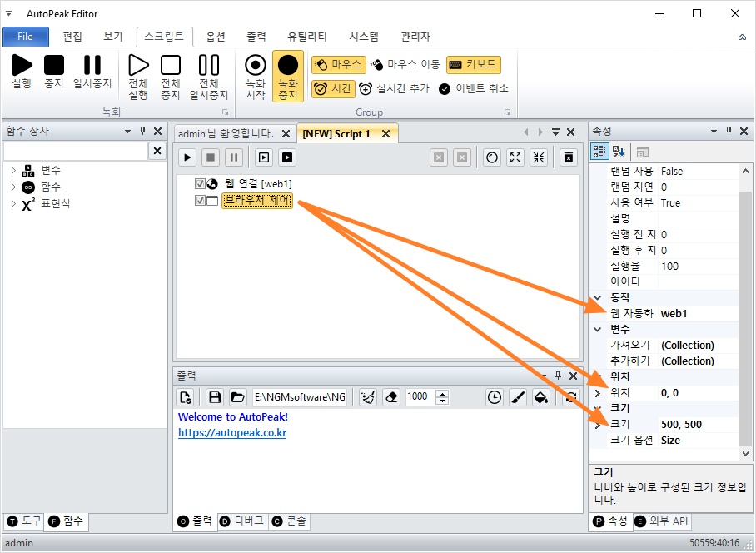Viewport: 756px width, 553px height.
Task: Toggle the 마우스 recording option
Action: click(x=339, y=65)
